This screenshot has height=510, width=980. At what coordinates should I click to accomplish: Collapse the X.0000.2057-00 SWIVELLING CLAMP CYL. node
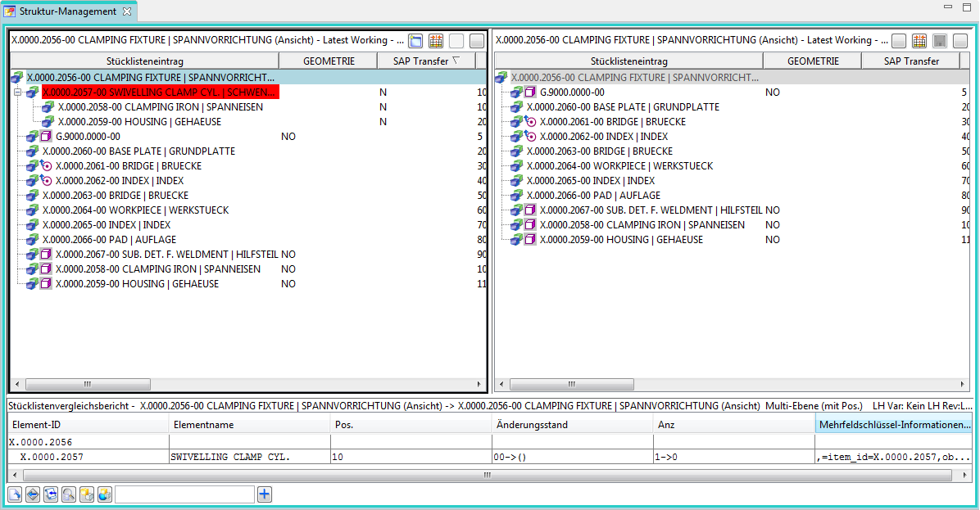pos(17,93)
